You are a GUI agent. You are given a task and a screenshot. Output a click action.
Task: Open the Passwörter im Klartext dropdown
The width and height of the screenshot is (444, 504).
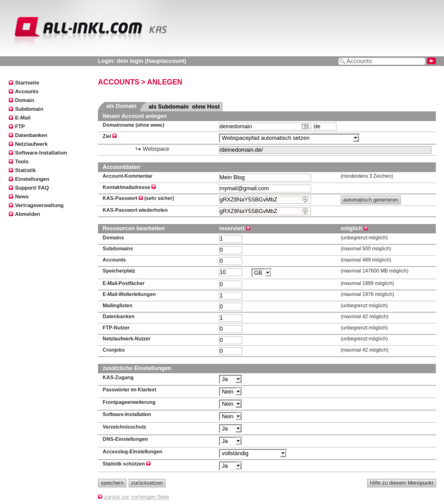click(230, 391)
